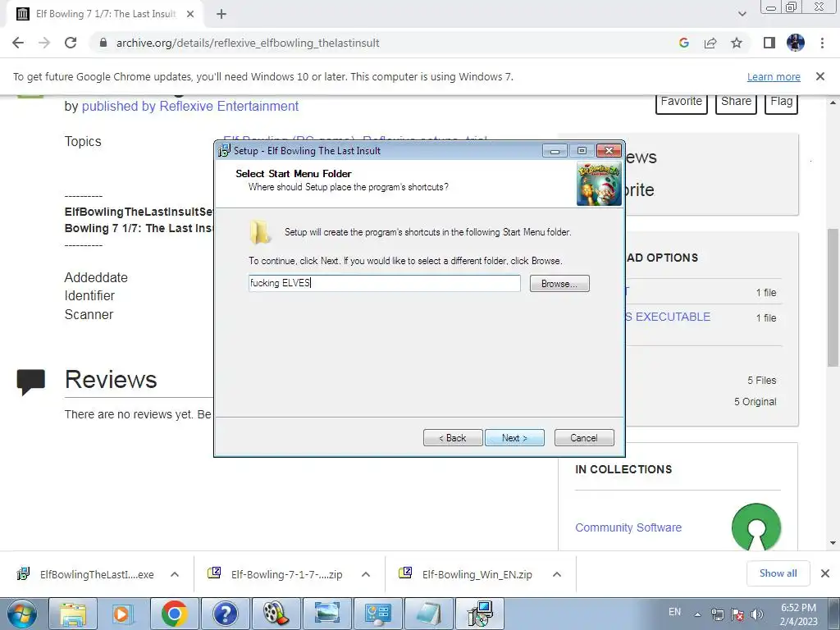Go Back in the Setup wizard

click(453, 438)
